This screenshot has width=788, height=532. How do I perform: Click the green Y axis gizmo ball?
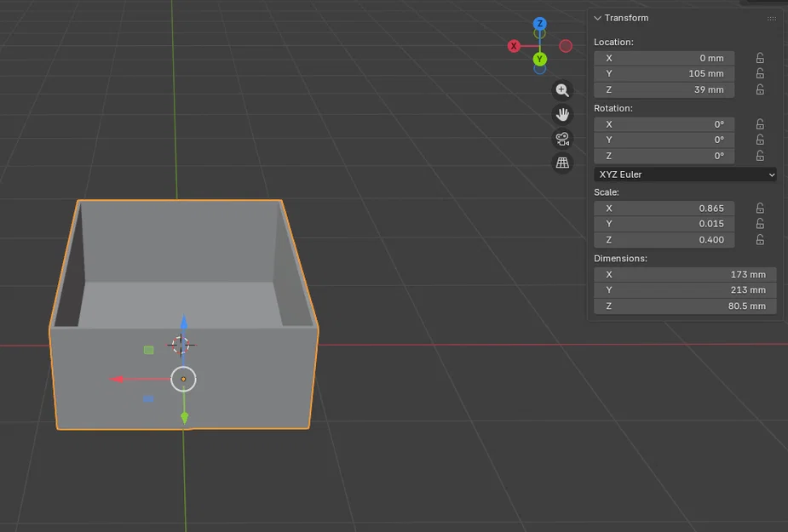pos(540,60)
